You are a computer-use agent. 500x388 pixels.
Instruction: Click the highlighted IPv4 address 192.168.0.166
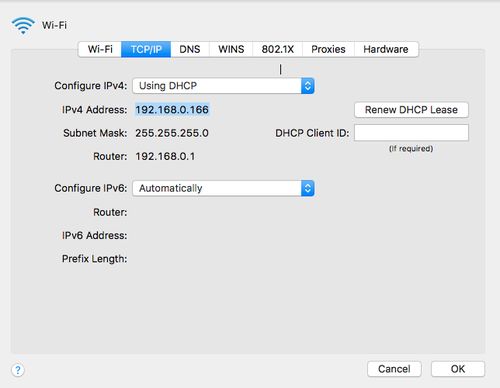point(172,110)
